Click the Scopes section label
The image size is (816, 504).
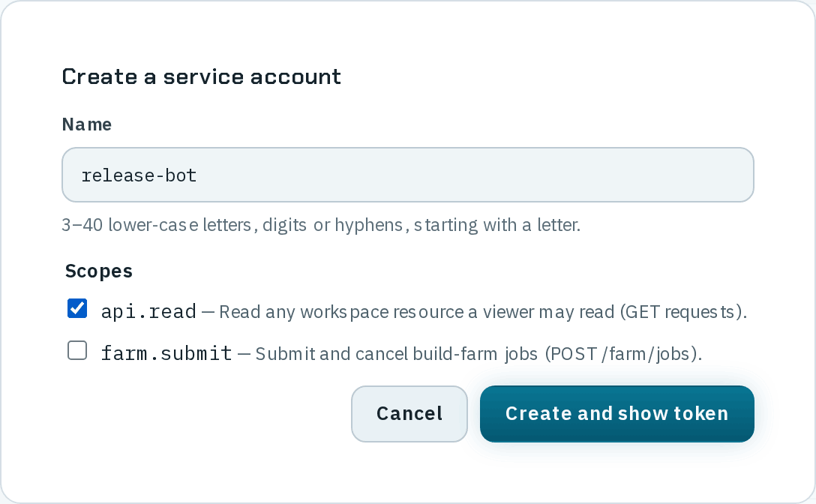[99, 271]
